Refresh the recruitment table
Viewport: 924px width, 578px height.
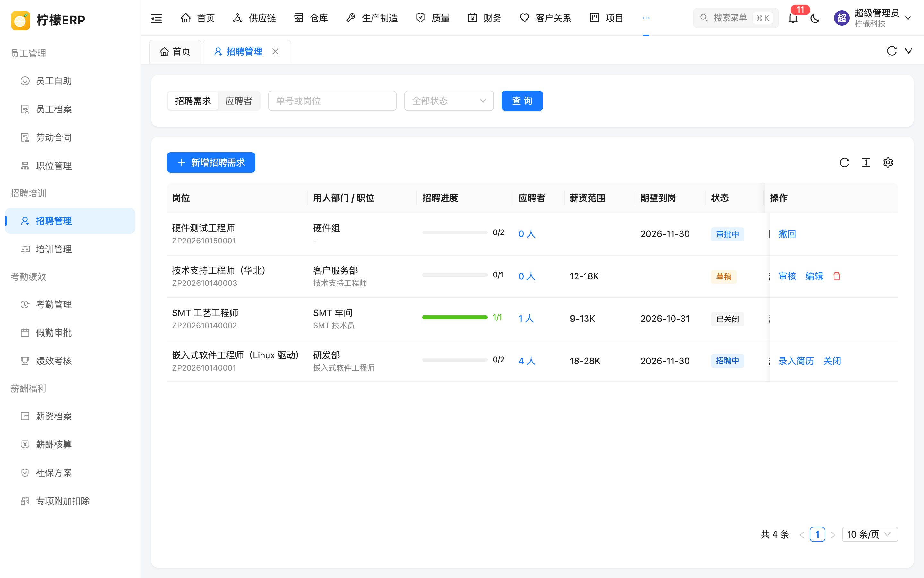pos(844,162)
